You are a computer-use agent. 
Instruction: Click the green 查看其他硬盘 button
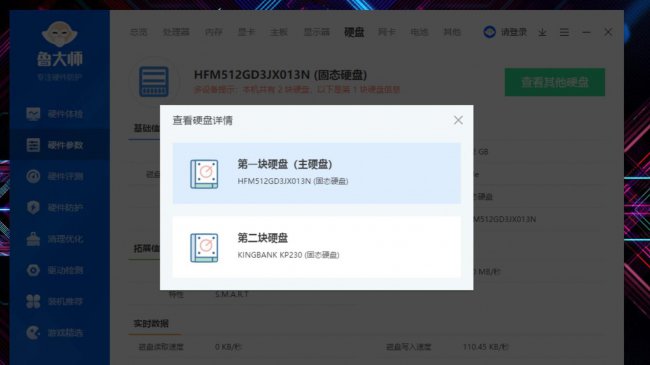pyautogui.click(x=555, y=82)
